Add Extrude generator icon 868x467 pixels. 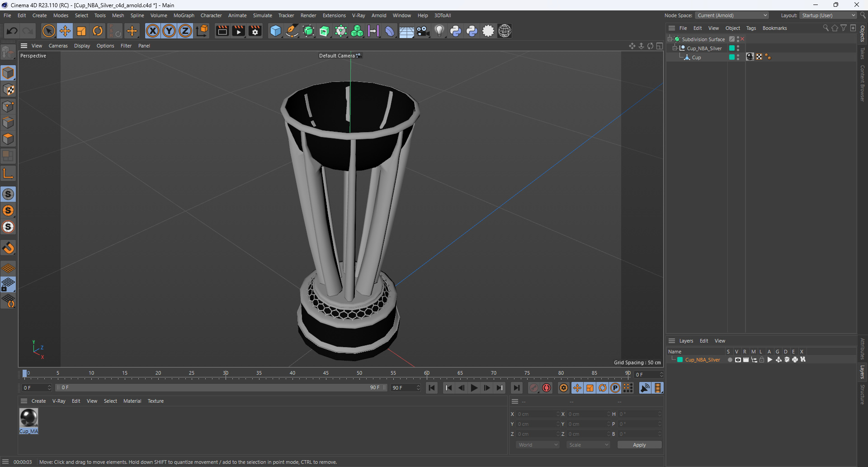(325, 31)
